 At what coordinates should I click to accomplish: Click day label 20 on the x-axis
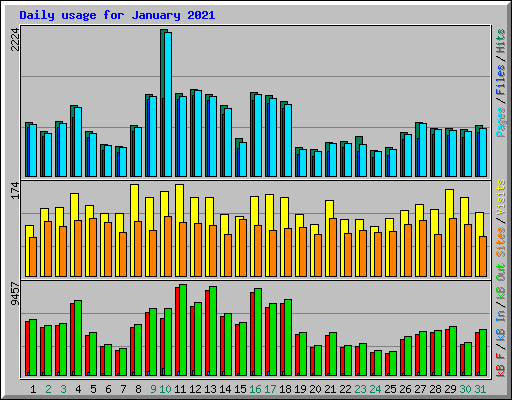(315, 389)
